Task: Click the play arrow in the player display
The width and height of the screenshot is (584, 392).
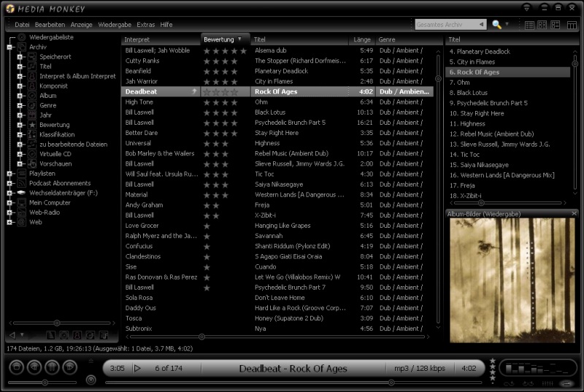Action: click(137, 369)
